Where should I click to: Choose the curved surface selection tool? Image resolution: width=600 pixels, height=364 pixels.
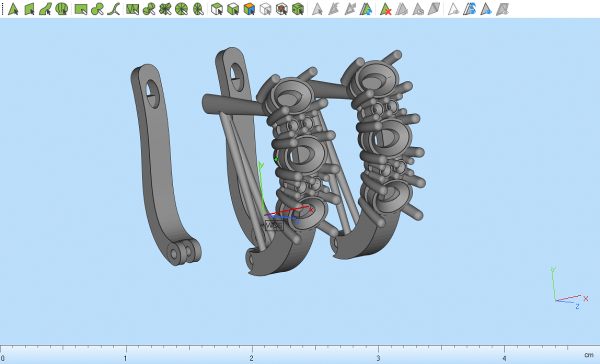(45, 8)
